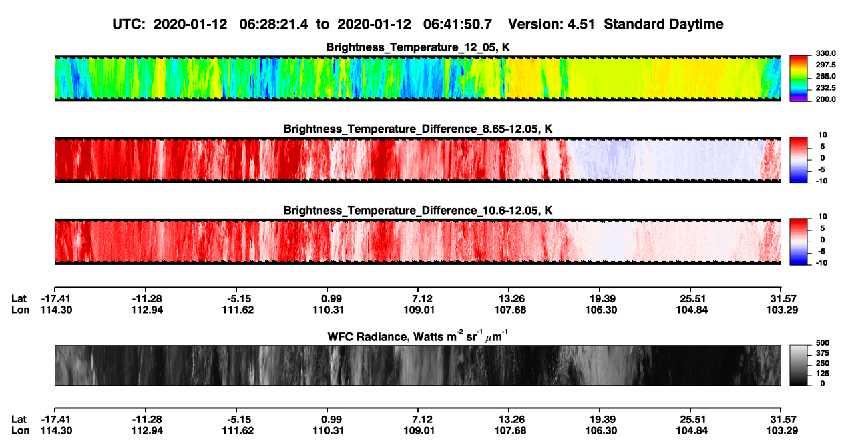Select the 8.65-12.05 difference image strip
868x445 pixels.
pos(417,159)
